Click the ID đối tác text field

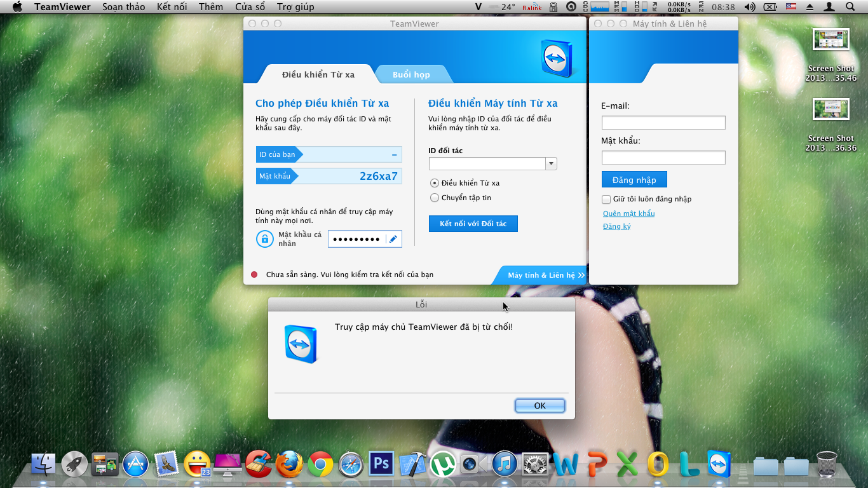click(487, 164)
